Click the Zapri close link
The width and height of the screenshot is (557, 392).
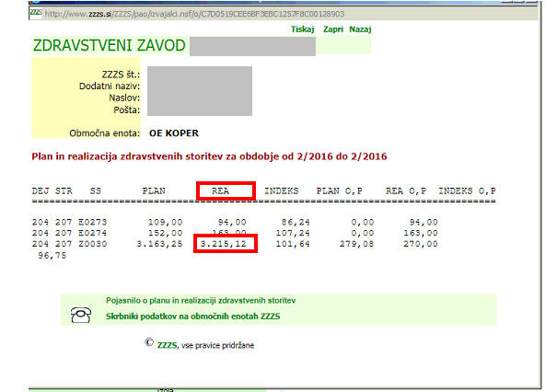[333, 29]
